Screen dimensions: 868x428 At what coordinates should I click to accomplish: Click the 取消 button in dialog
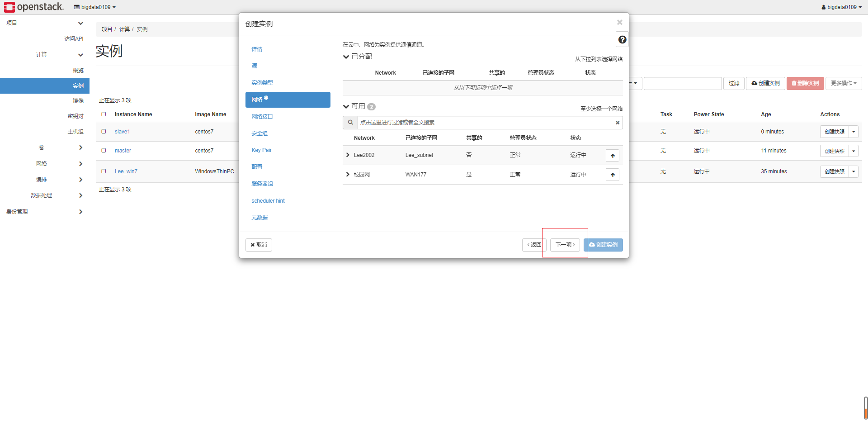(x=259, y=245)
